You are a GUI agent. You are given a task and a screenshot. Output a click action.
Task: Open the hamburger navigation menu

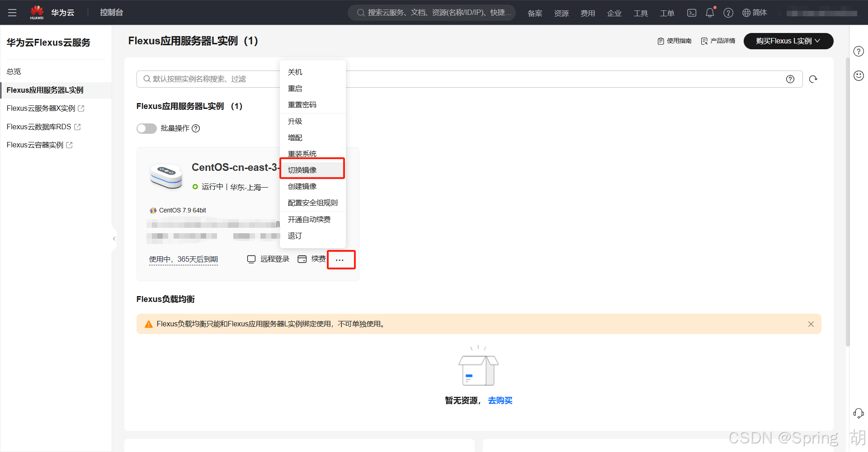coord(12,13)
